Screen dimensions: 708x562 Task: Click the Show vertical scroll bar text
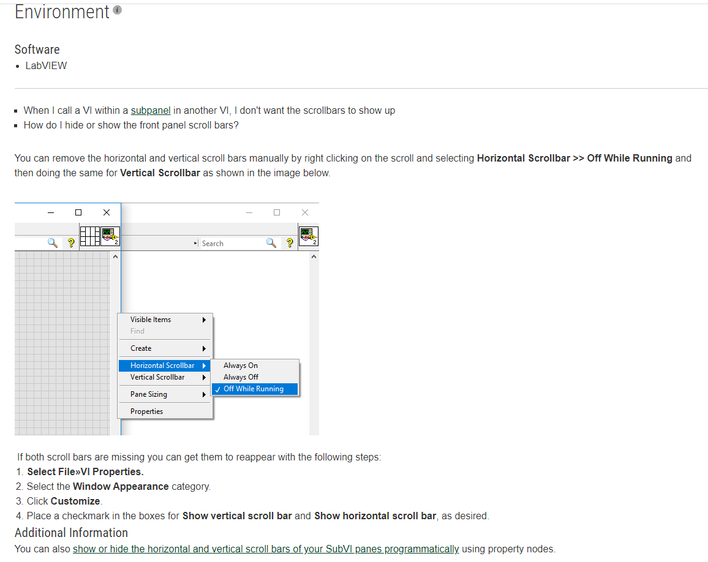tap(237, 516)
